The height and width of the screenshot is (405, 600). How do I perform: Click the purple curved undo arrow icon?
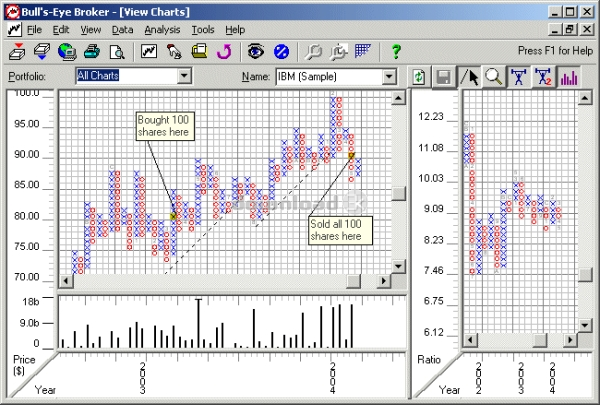[x=222, y=51]
